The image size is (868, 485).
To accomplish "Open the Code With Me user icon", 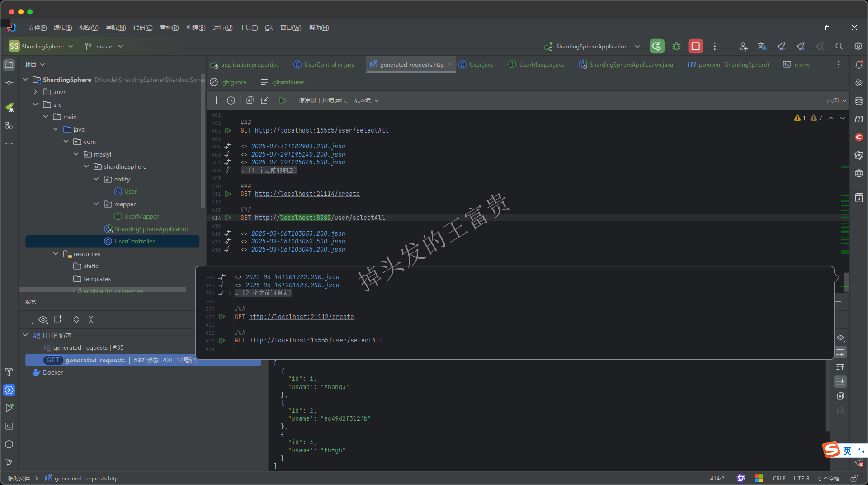I will (743, 46).
